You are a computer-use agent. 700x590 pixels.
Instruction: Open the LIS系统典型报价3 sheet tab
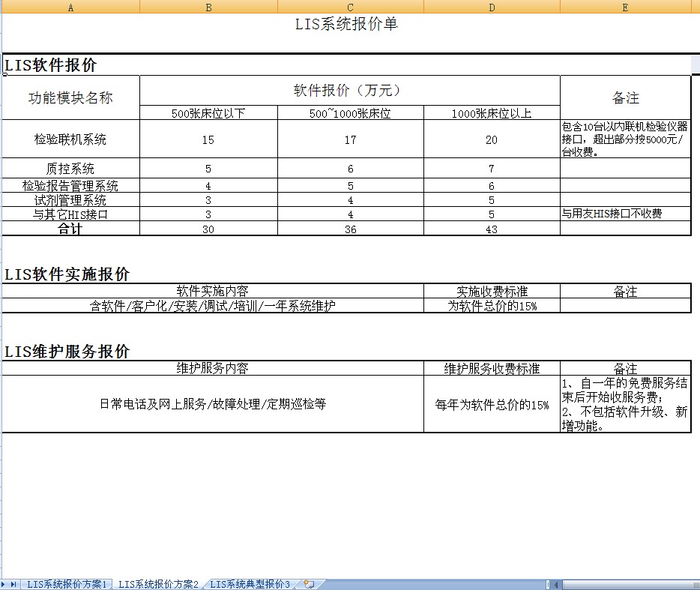tap(250, 584)
